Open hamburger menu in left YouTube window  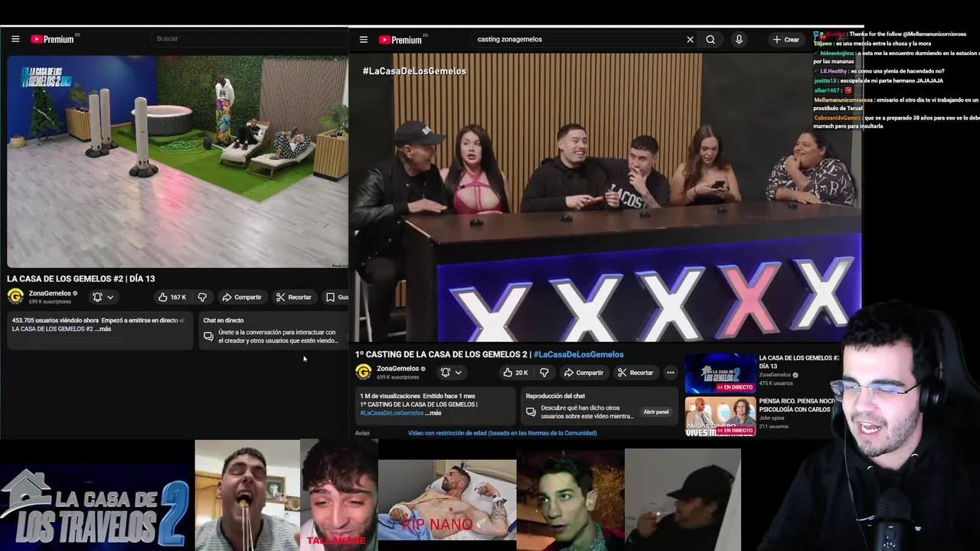click(x=15, y=39)
